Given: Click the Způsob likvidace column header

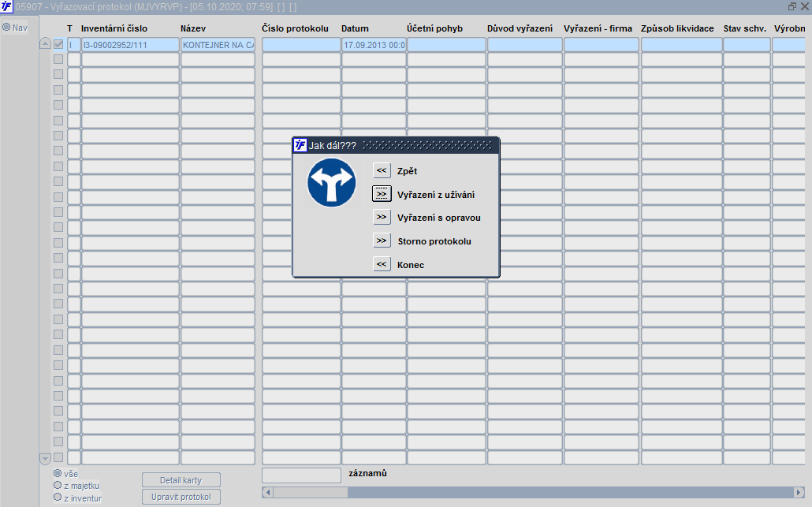Looking at the screenshot, I should click(677, 28).
